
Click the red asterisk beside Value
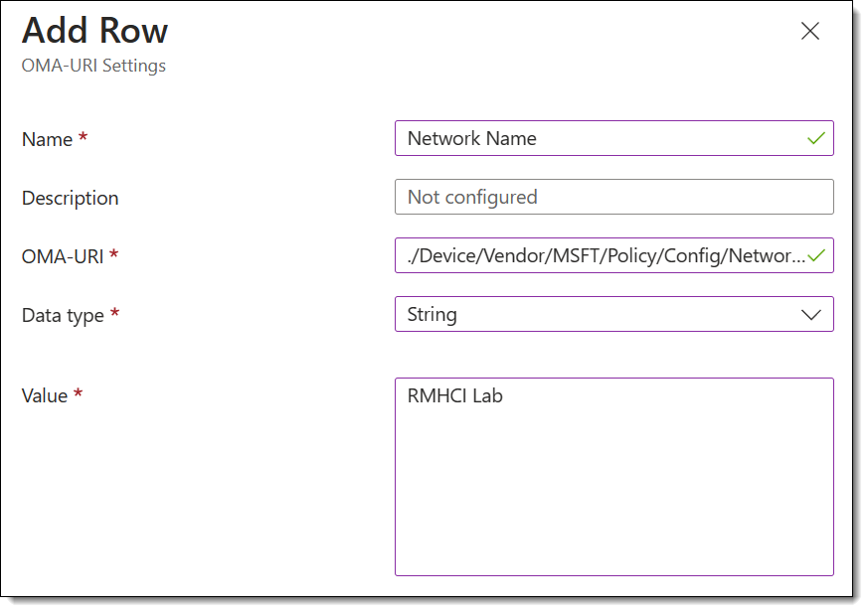pos(79,392)
